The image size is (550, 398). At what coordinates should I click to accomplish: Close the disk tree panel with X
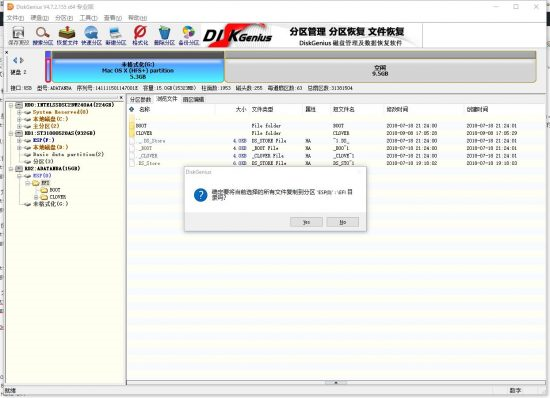click(x=121, y=98)
